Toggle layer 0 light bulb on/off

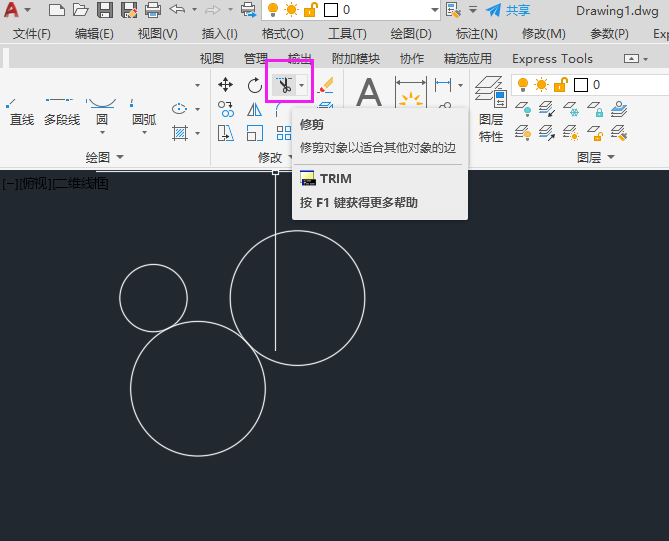point(523,85)
